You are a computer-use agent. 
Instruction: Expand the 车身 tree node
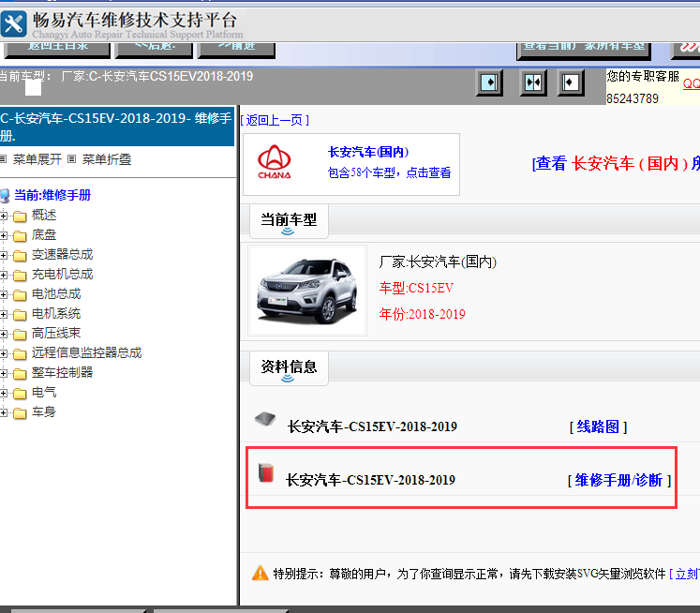(x=3, y=412)
